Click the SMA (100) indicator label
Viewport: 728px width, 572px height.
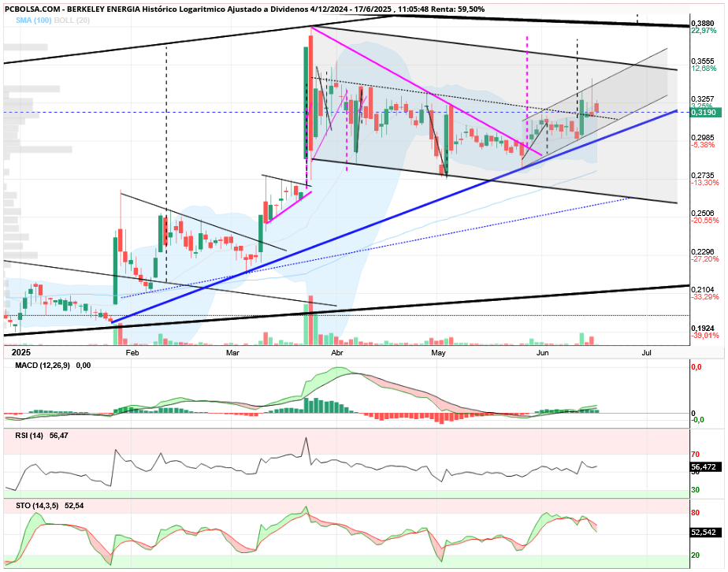pos(33,20)
